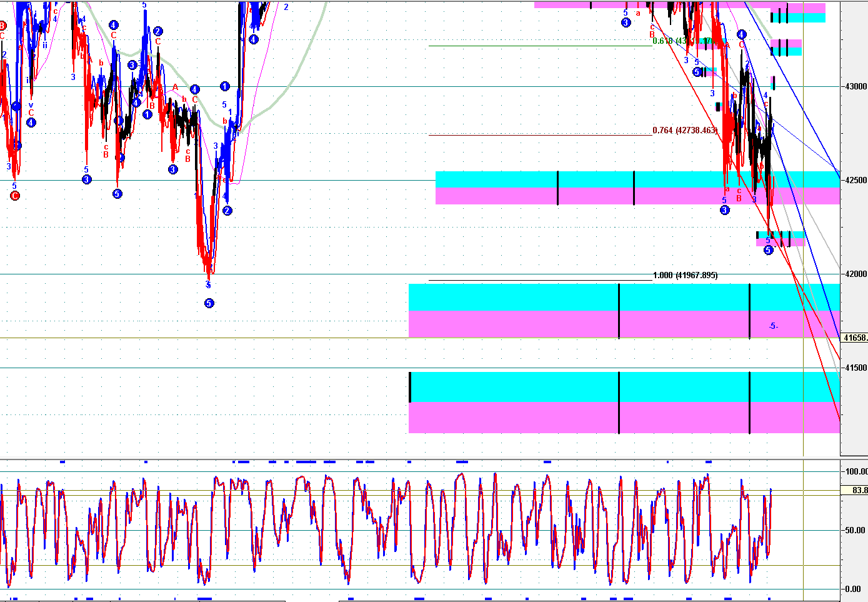Click circled 5 beneath the deepest price trough
The image size is (868, 602).
tap(209, 303)
